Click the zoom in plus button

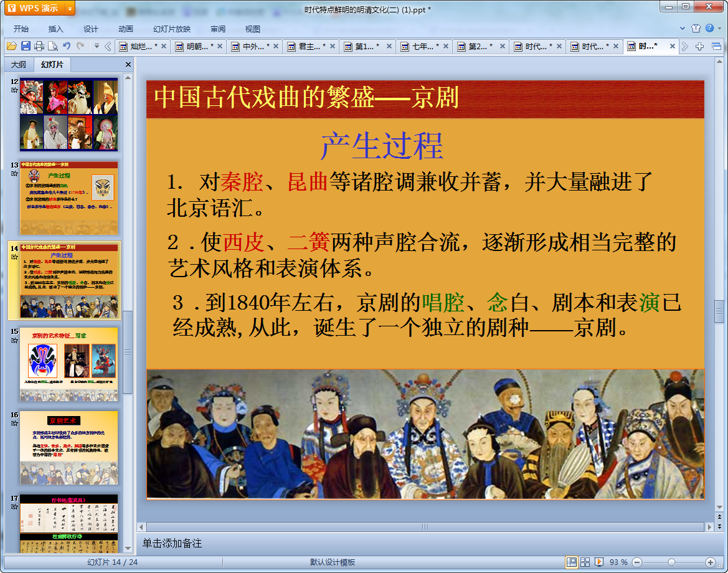point(710,562)
